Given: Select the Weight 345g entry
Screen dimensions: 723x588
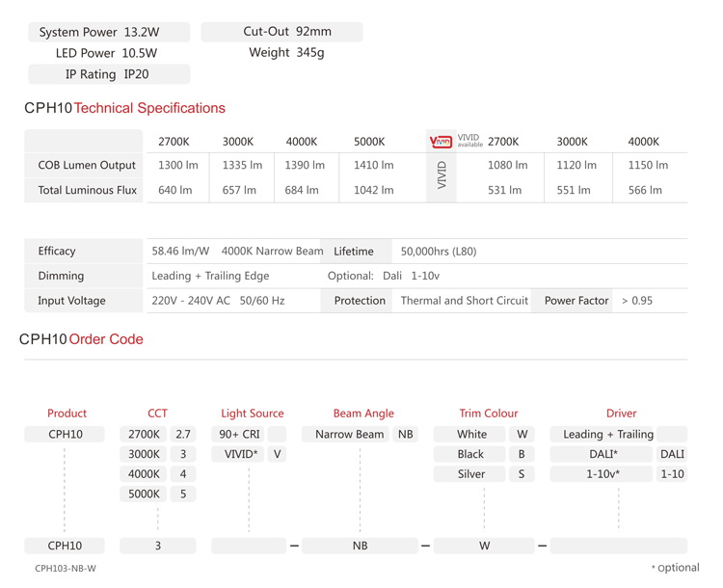Looking at the screenshot, I should (x=286, y=53).
